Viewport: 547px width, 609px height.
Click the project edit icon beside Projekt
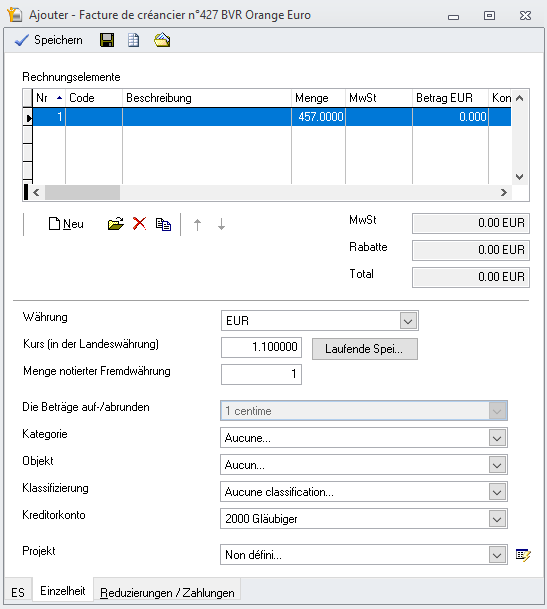point(523,555)
